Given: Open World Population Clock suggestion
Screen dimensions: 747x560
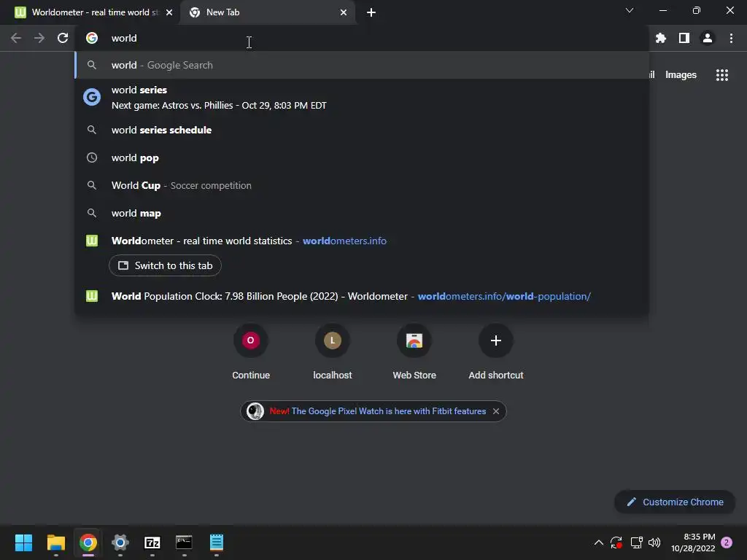Looking at the screenshot, I should click(x=362, y=296).
